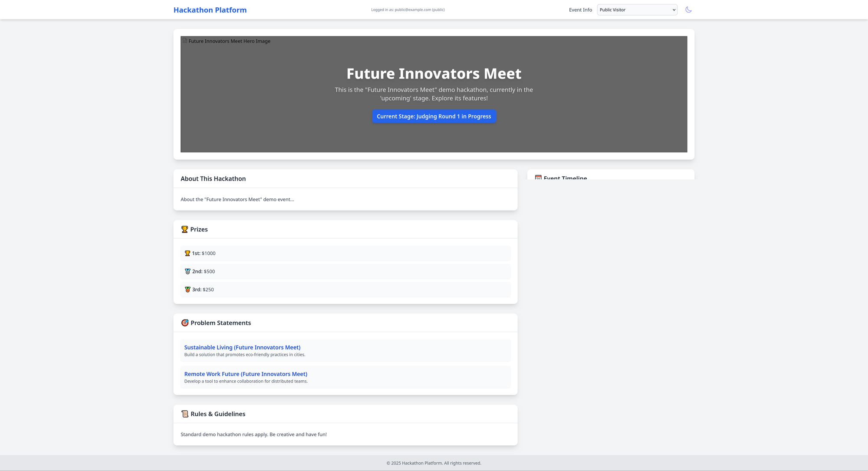Image resolution: width=868 pixels, height=471 pixels.
Task: Click the broken hero image icon
Action: coord(185,41)
